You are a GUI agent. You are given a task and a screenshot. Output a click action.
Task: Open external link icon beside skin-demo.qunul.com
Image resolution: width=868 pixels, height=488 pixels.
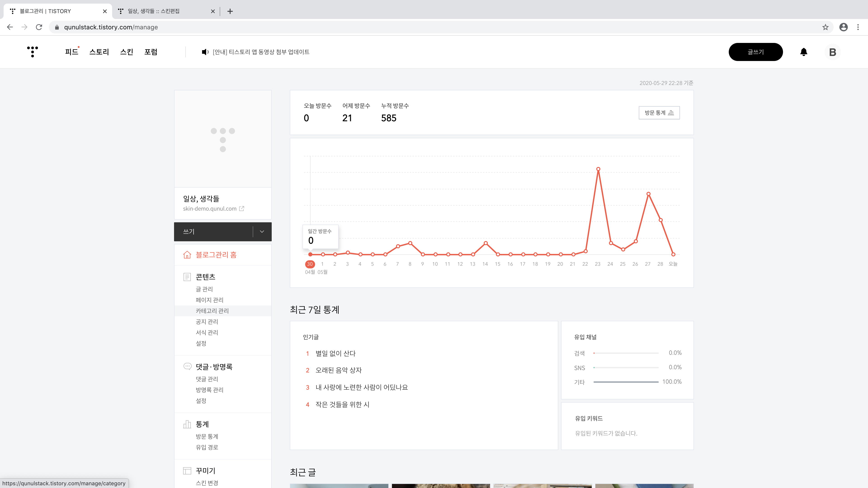tap(242, 209)
